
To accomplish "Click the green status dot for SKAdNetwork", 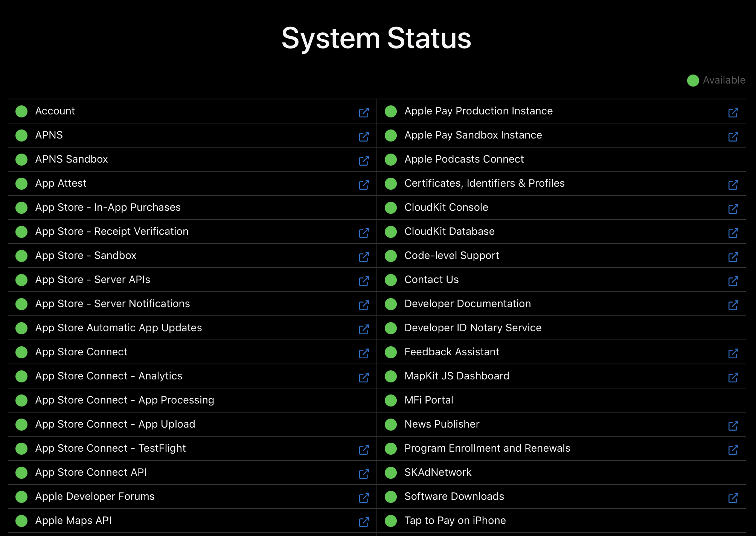I will pos(391,472).
